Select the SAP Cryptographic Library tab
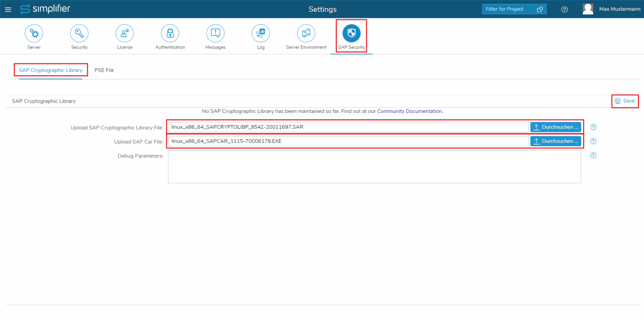The width and height of the screenshot is (644, 321). tap(51, 70)
